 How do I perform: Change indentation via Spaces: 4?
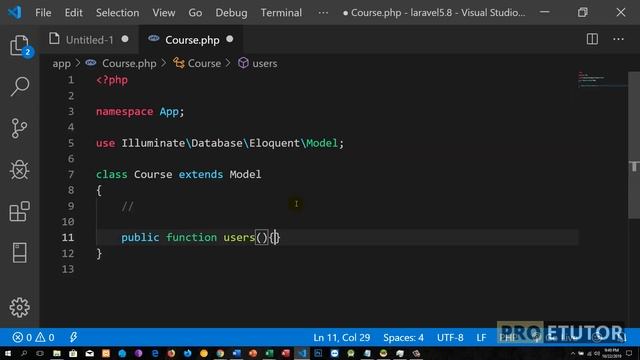403,338
